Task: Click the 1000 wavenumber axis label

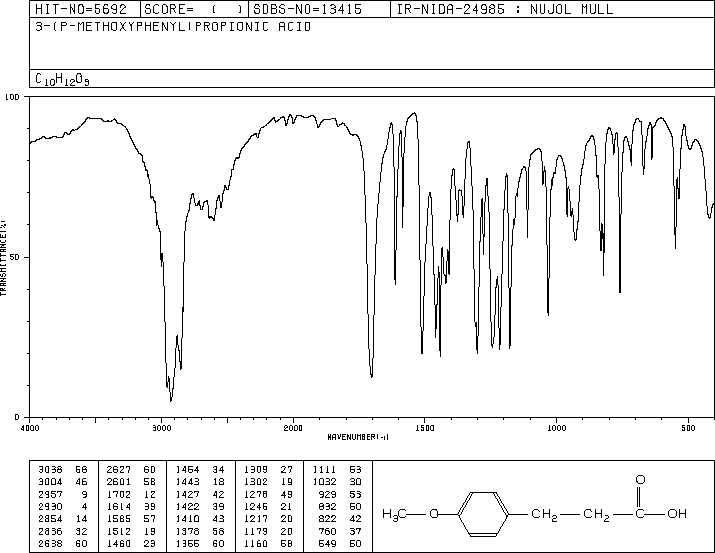Action: (556, 428)
